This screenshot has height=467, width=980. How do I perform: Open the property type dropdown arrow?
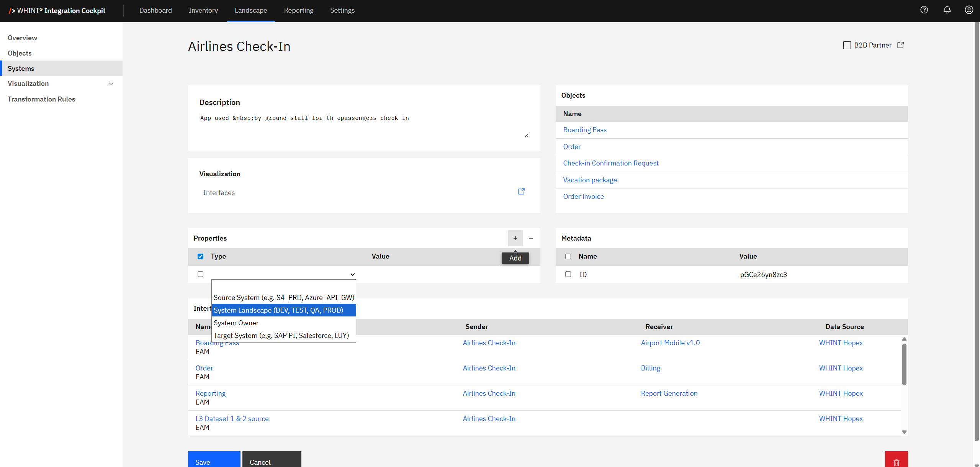352,274
